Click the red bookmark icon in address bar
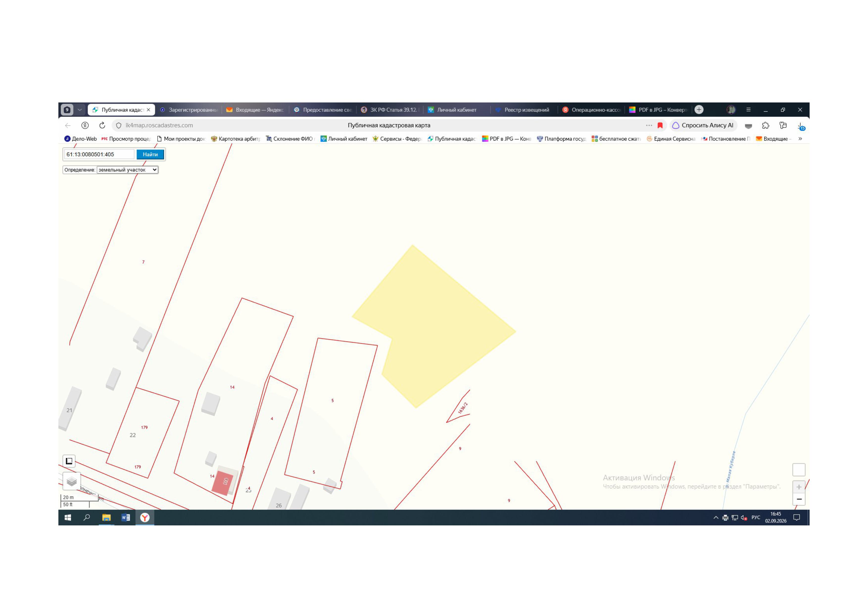Image resolution: width=868 pixels, height=614 pixels. pyautogui.click(x=660, y=125)
